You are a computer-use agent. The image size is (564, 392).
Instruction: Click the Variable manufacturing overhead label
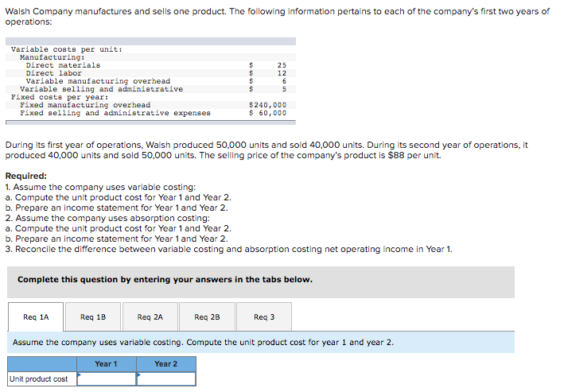pyautogui.click(x=98, y=81)
